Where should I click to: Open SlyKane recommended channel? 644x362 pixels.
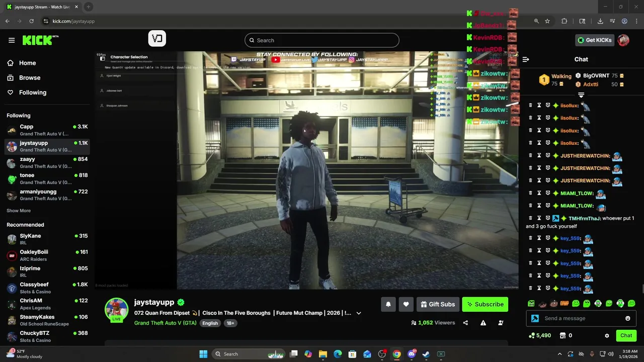pyautogui.click(x=47, y=239)
